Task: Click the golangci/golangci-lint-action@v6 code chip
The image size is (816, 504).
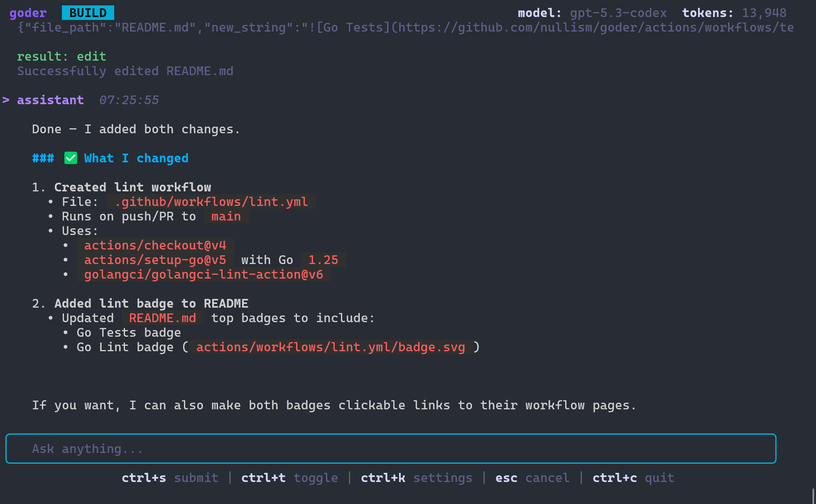Action: pyautogui.click(x=203, y=274)
